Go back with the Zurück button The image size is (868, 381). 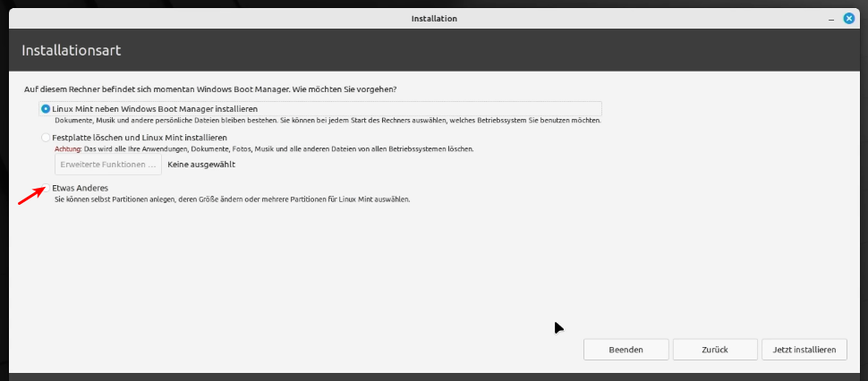click(715, 350)
